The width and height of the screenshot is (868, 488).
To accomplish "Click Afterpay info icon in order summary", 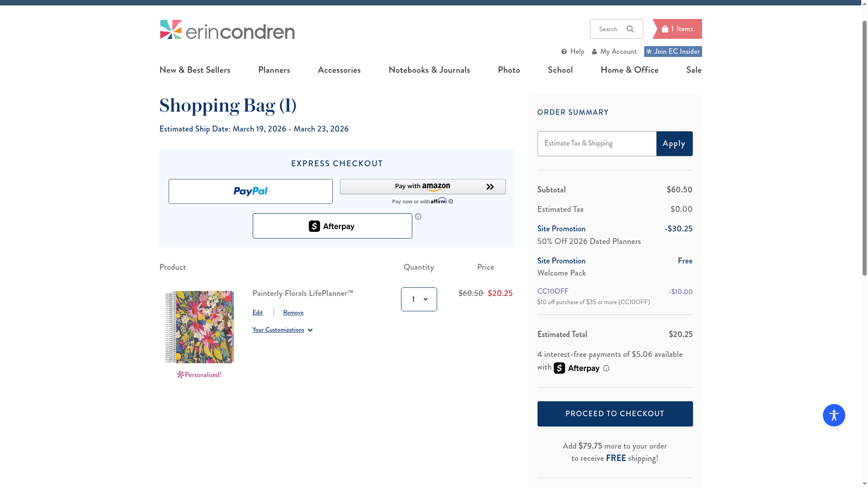I will click(x=606, y=368).
